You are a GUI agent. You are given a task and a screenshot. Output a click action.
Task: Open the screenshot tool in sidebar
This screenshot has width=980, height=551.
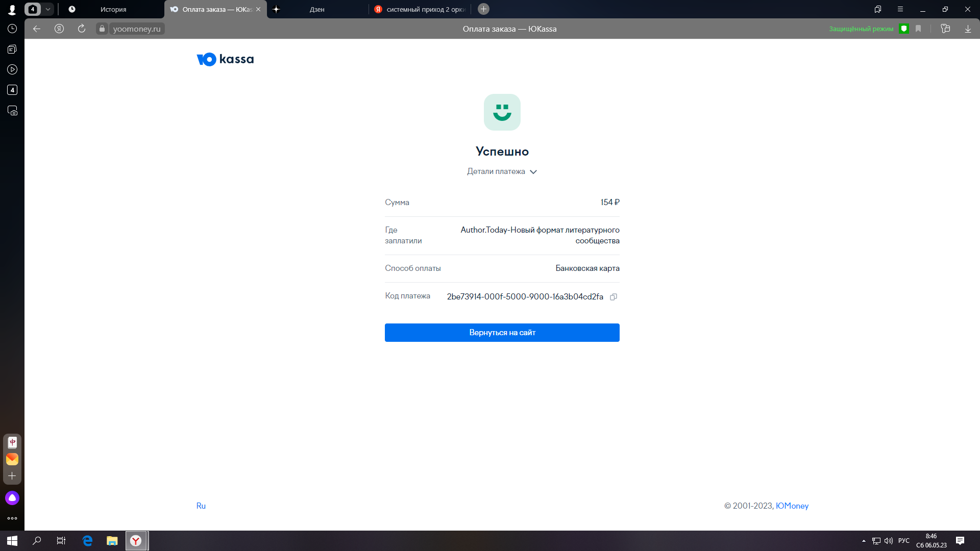click(12, 111)
